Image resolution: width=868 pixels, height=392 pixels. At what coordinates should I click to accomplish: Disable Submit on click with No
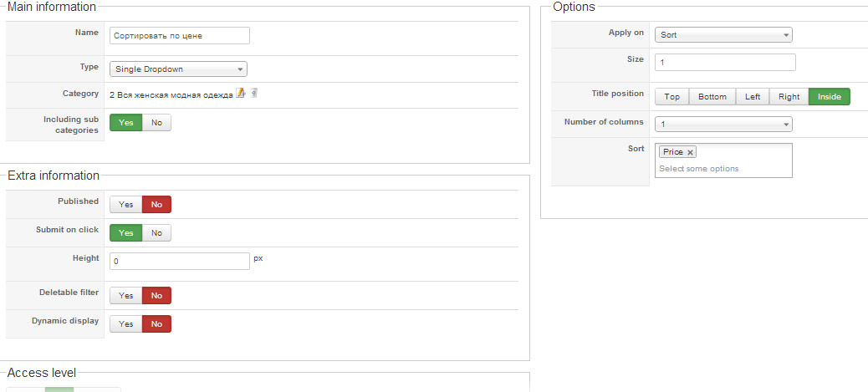click(156, 232)
